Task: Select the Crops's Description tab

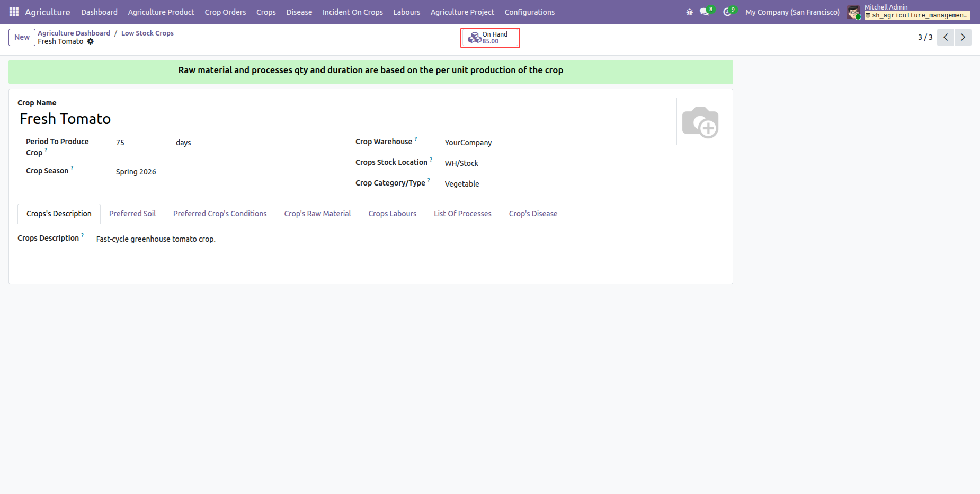Action: 59,214
